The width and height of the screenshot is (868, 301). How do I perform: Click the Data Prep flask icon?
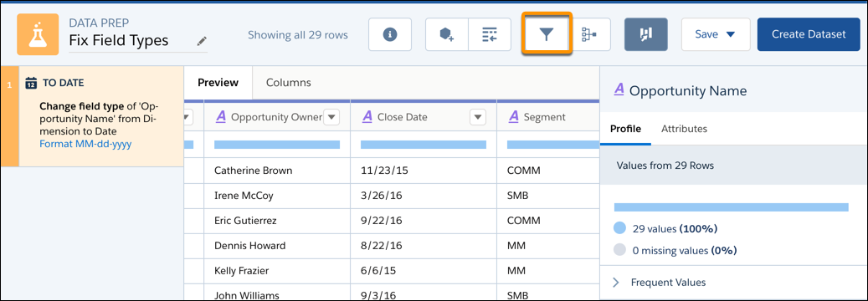(38, 34)
